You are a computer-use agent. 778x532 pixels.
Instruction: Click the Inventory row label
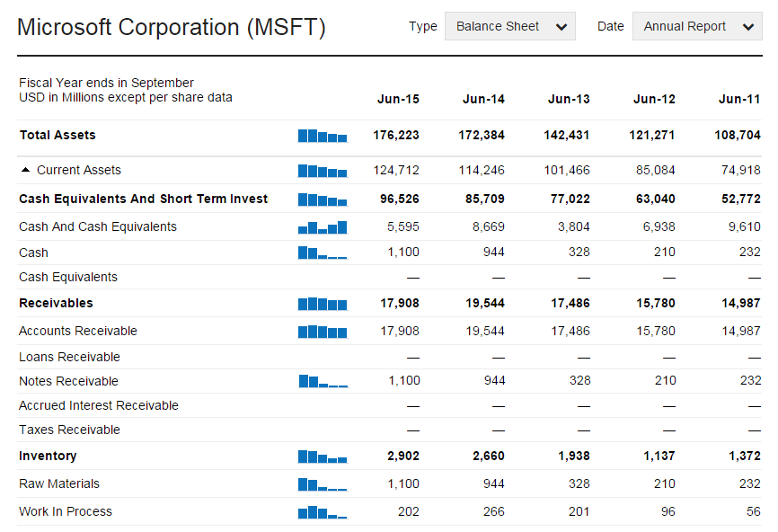coord(48,456)
